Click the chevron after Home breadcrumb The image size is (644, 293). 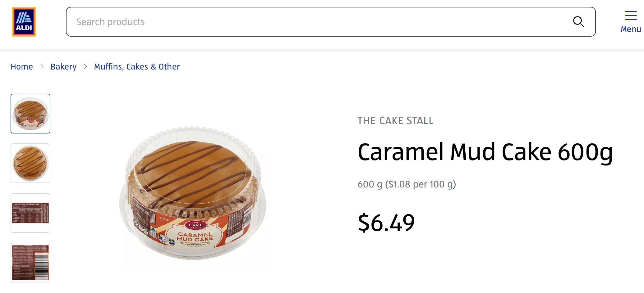pyautogui.click(x=42, y=67)
